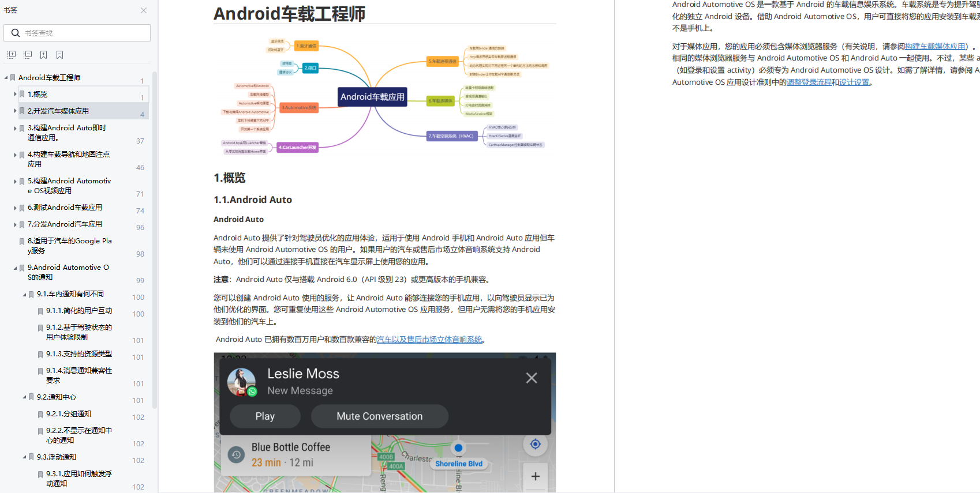Image resolution: width=980 pixels, height=493 pixels.
Task: Go to 9.3.1.应用如何触发浮动通知 bookmark
Action: pyautogui.click(x=79, y=479)
